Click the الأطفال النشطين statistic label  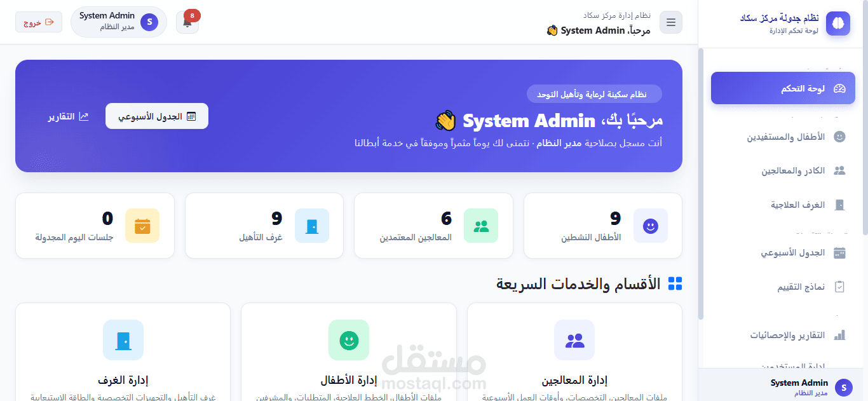click(x=591, y=238)
